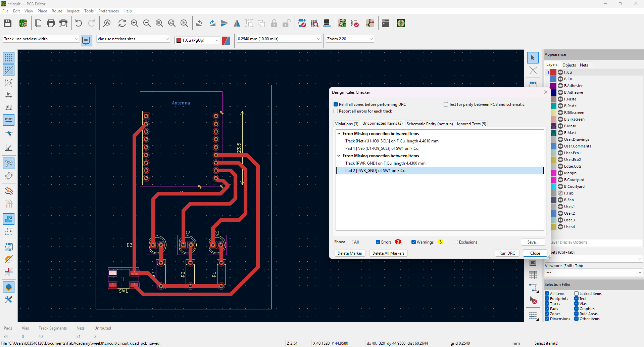Open the Scripting console icon
This screenshot has width=644, height=347.
(x=386, y=23)
